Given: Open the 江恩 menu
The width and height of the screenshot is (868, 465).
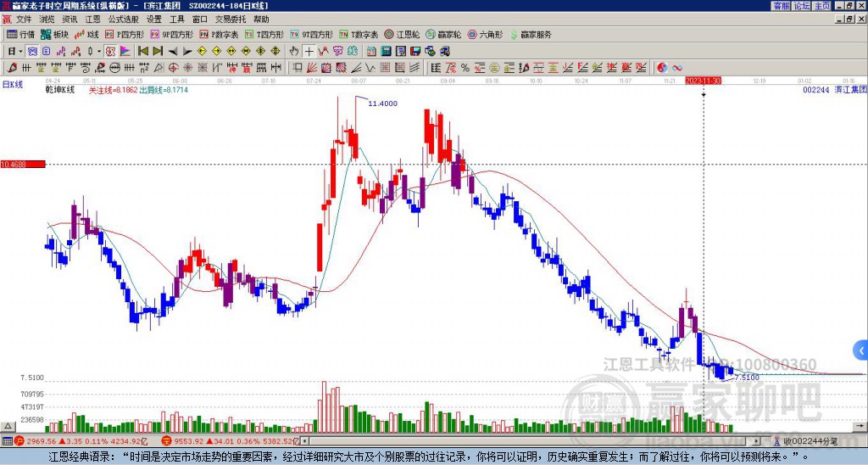Looking at the screenshot, I should [x=93, y=20].
